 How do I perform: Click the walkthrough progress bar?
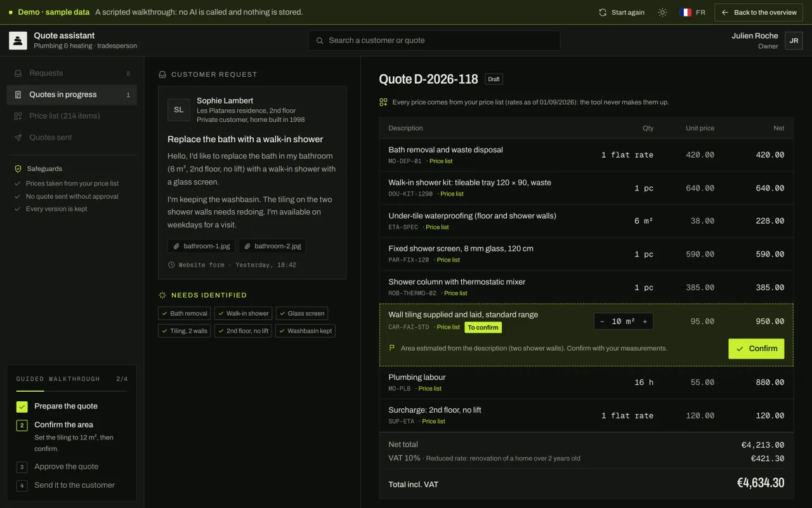coord(72,391)
